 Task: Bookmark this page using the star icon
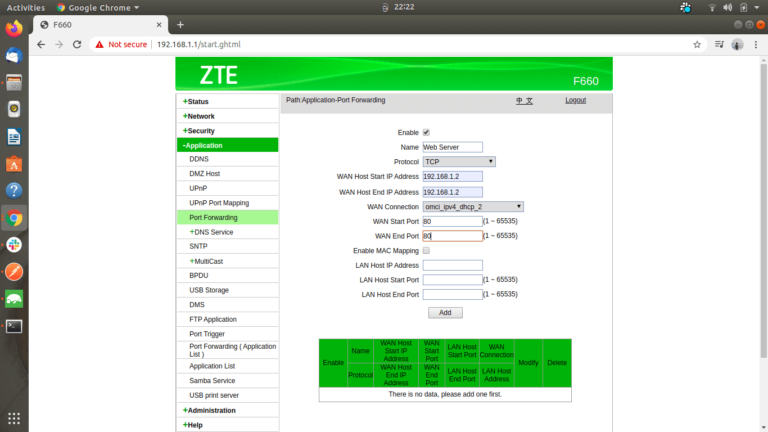pyautogui.click(x=697, y=44)
